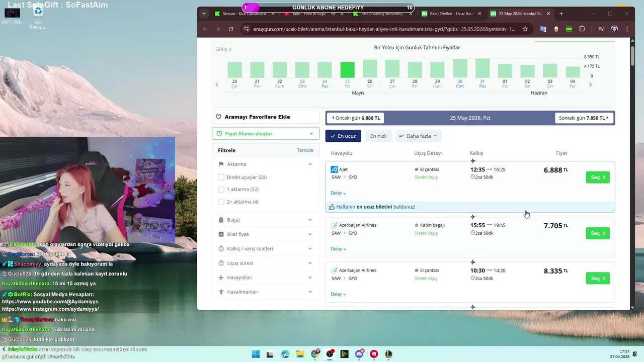The image size is (644, 362).
Task: Click Seç for the 7.705 TL flight
Action: (598, 233)
